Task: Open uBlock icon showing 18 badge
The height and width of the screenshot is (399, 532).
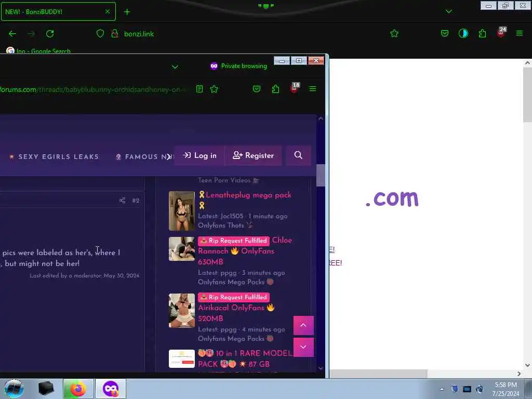Action: click(x=295, y=88)
